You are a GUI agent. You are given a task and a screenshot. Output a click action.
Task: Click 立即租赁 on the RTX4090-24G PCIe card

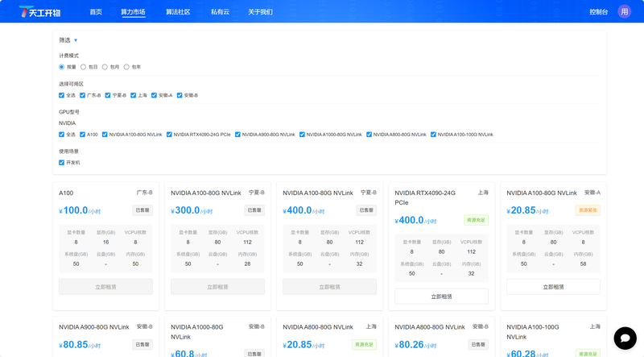[x=441, y=297]
